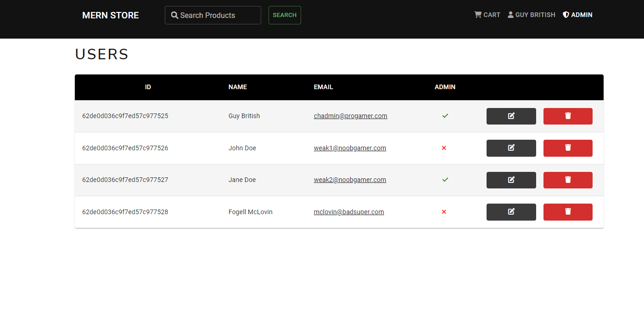Viewport: 644px width, 324px height.
Task: Select user ID 62de0d036c9f7ed57c977528
Action: pos(125,212)
